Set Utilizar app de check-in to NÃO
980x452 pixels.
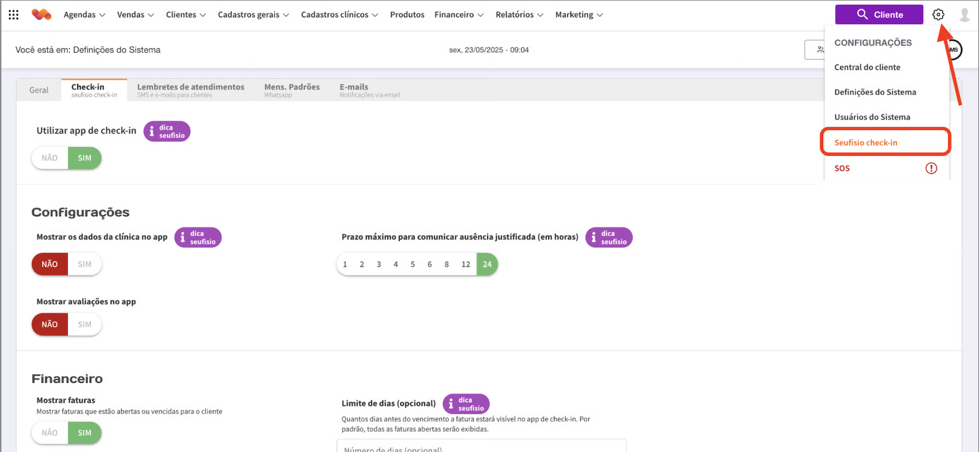50,158
